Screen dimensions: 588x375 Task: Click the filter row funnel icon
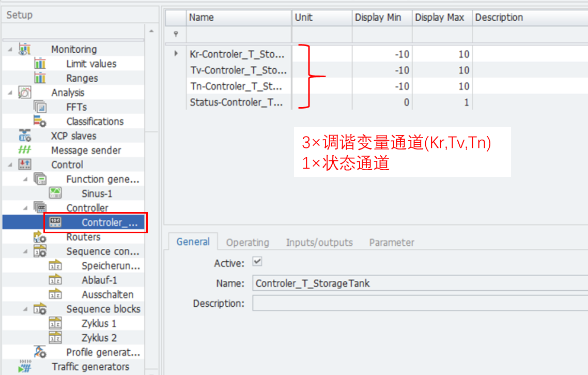(x=176, y=34)
